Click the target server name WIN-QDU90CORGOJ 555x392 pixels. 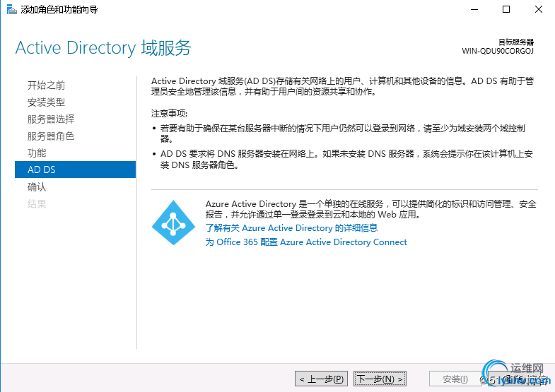(x=498, y=52)
